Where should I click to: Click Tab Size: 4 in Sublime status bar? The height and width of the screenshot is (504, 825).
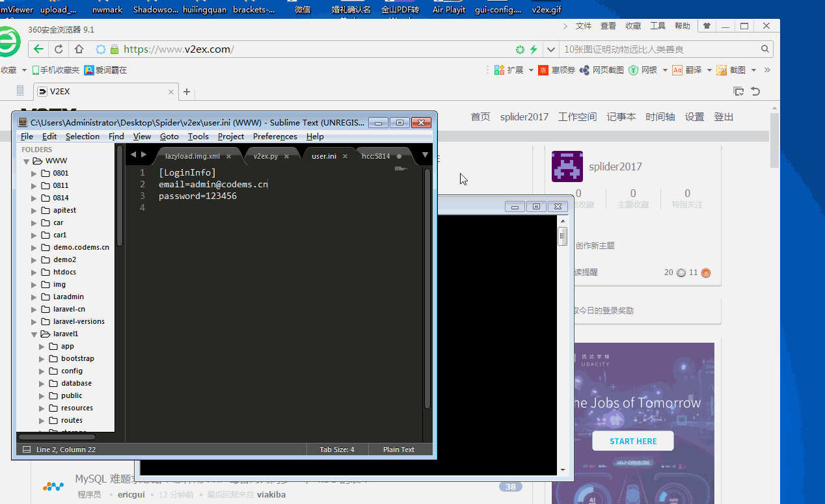pos(337,449)
